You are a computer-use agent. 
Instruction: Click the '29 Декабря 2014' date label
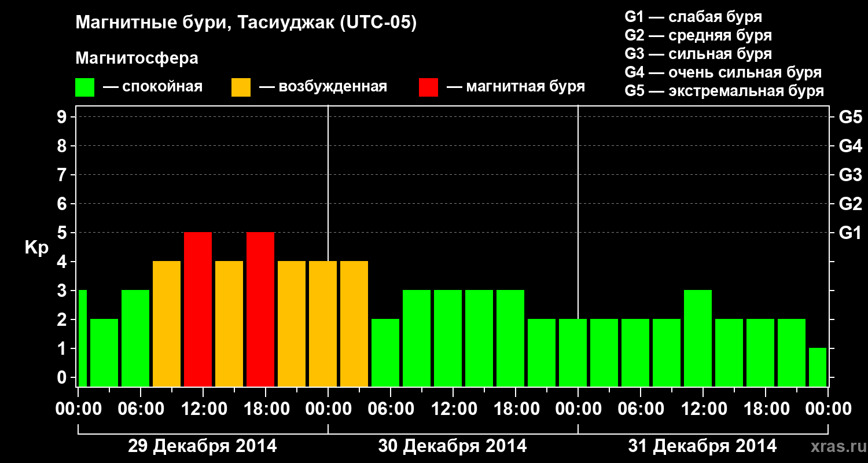(x=203, y=446)
